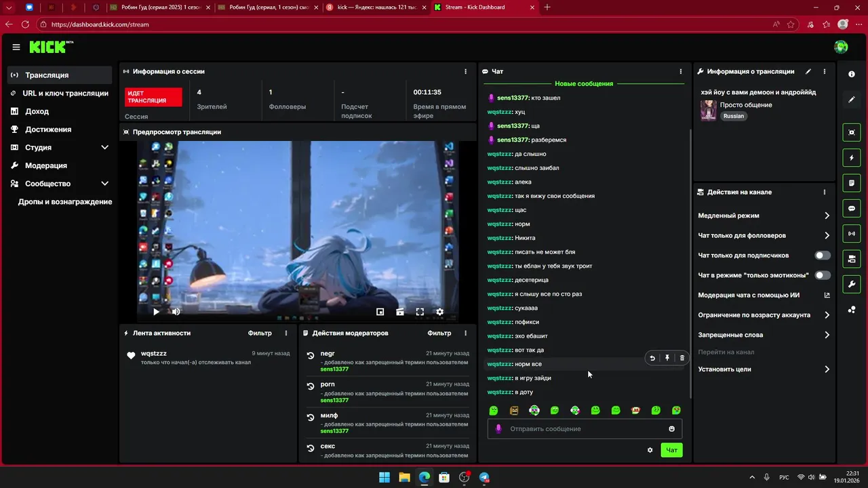Undo the banned term 'секс' entry
The image size is (868, 488).
click(x=311, y=448)
